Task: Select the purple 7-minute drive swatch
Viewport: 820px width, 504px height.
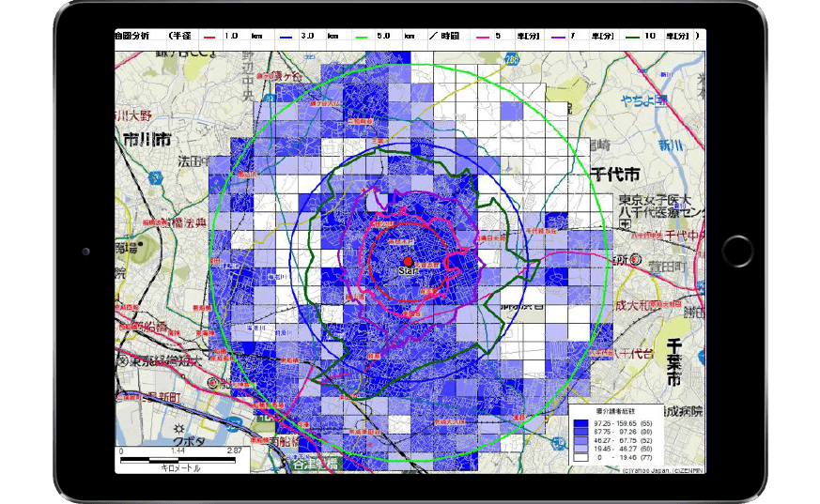Action: [x=558, y=38]
